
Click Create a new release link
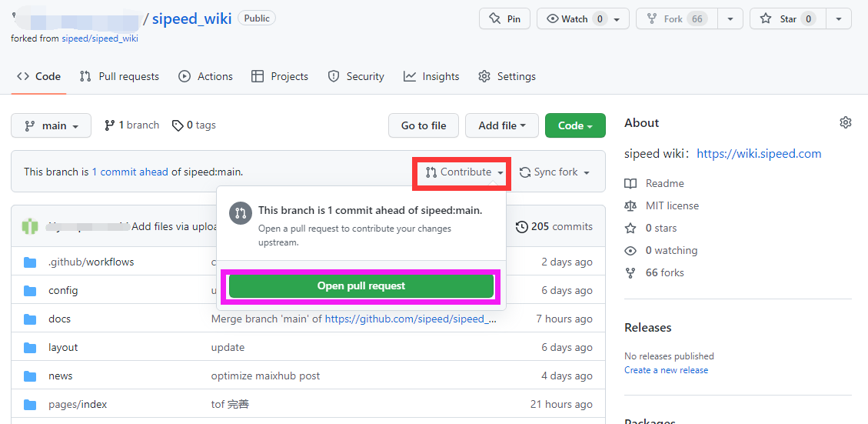point(666,369)
